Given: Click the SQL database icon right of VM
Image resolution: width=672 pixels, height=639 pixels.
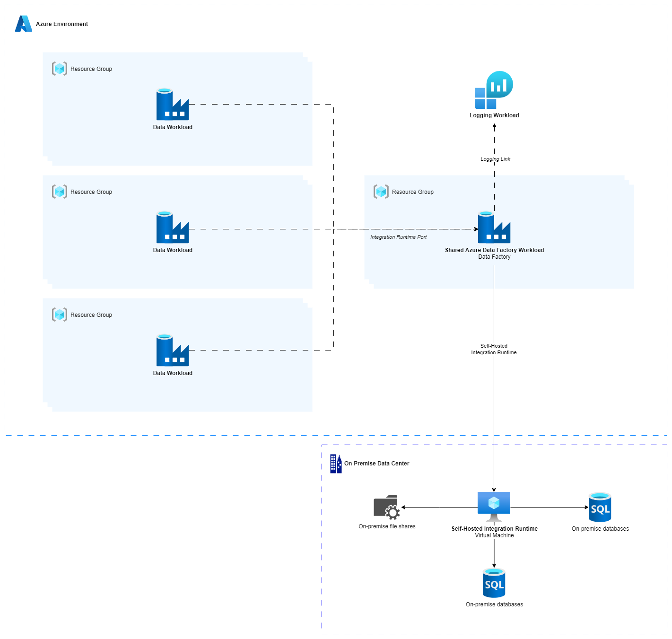Looking at the screenshot, I should click(x=600, y=507).
